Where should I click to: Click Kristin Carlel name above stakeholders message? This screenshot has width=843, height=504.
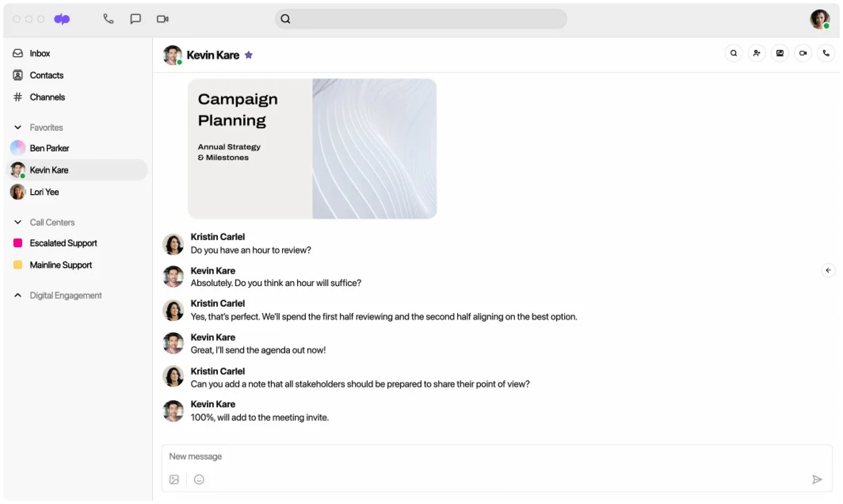[x=218, y=371]
